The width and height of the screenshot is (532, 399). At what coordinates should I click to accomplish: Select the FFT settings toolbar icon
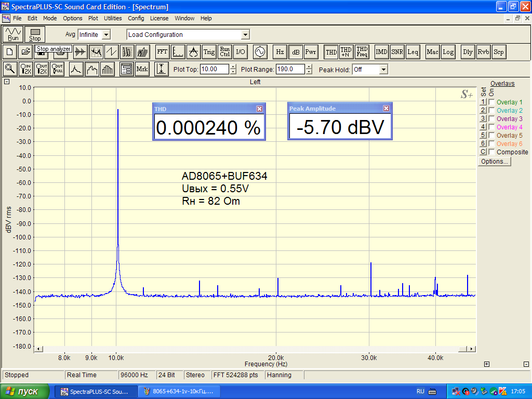point(162,52)
